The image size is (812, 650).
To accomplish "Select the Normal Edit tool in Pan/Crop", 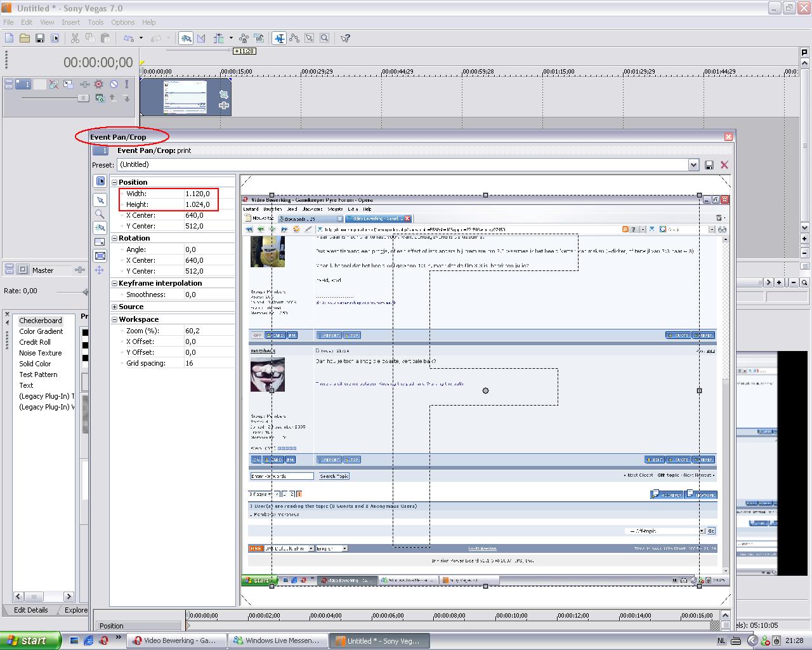I will [x=100, y=201].
